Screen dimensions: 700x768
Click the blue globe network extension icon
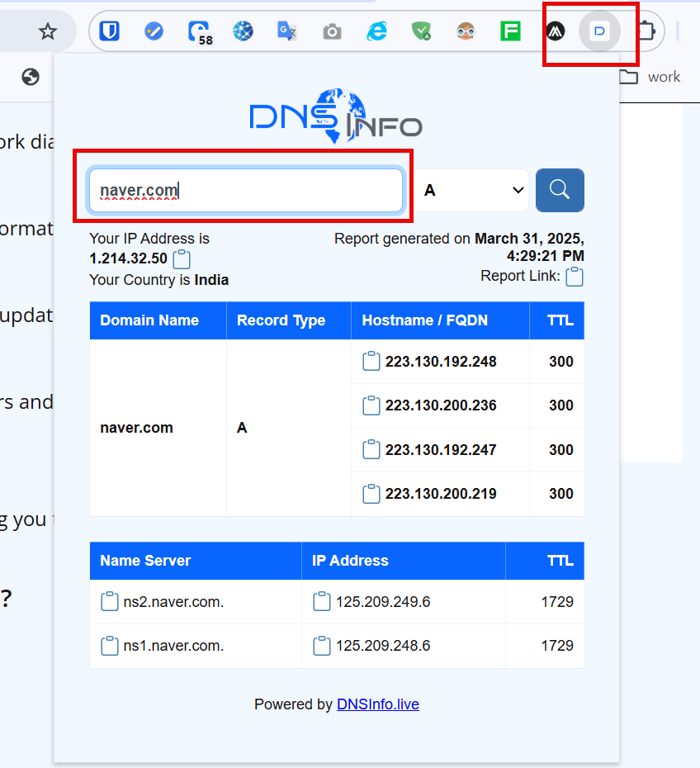[x=243, y=31]
